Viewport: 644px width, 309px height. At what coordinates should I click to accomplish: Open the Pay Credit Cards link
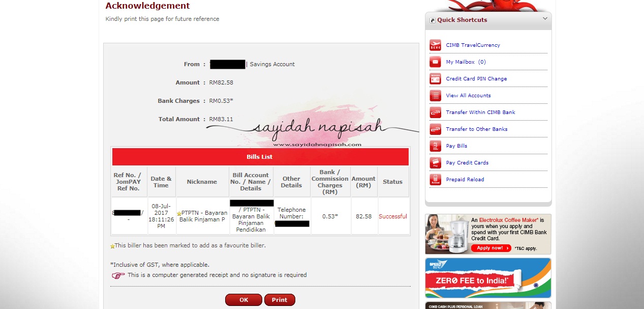pos(467,162)
